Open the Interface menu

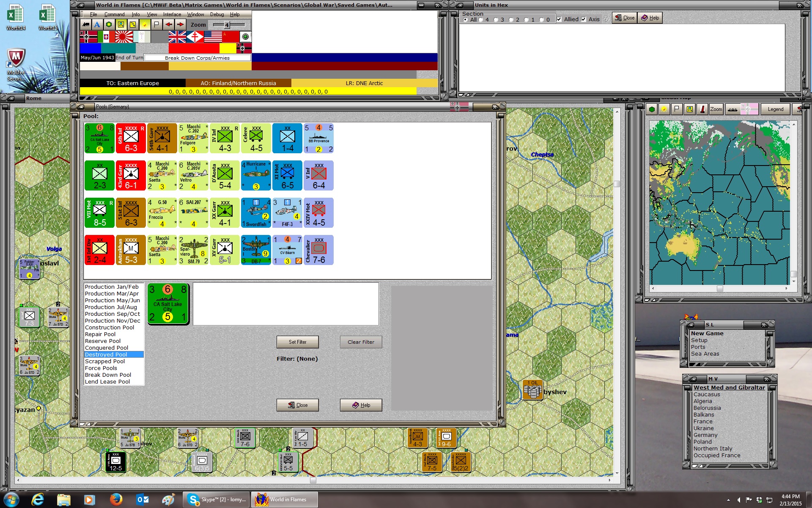172,14
